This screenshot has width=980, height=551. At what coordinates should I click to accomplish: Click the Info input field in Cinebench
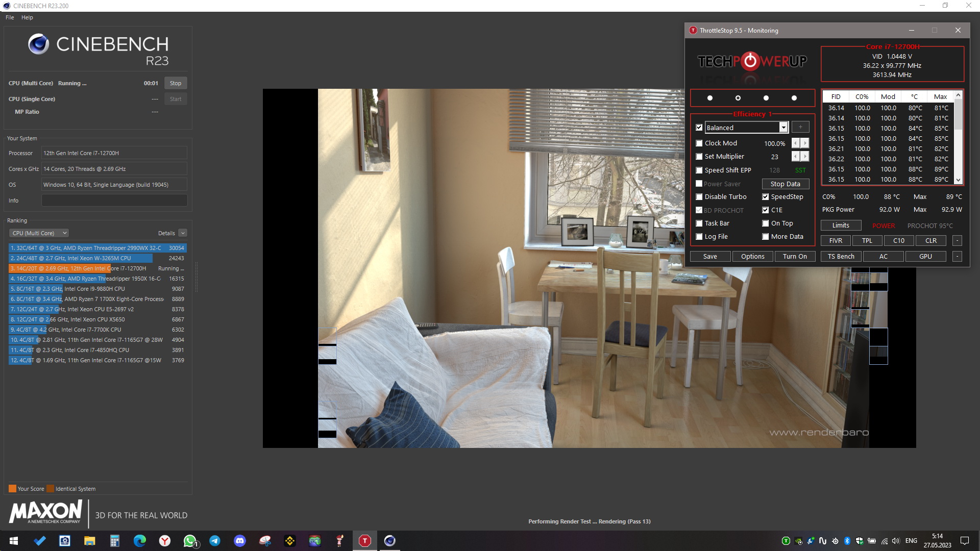(x=114, y=201)
